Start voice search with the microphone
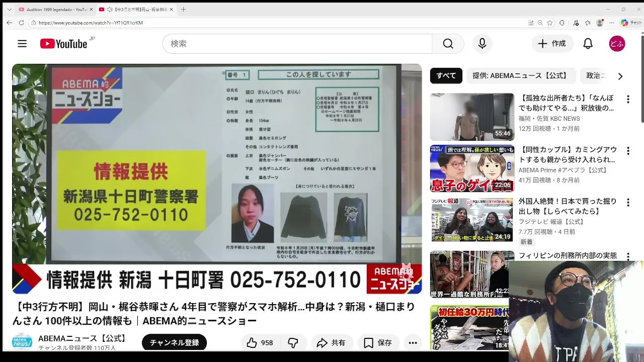This screenshot has height=362, width=644. (x=482, y=44)
